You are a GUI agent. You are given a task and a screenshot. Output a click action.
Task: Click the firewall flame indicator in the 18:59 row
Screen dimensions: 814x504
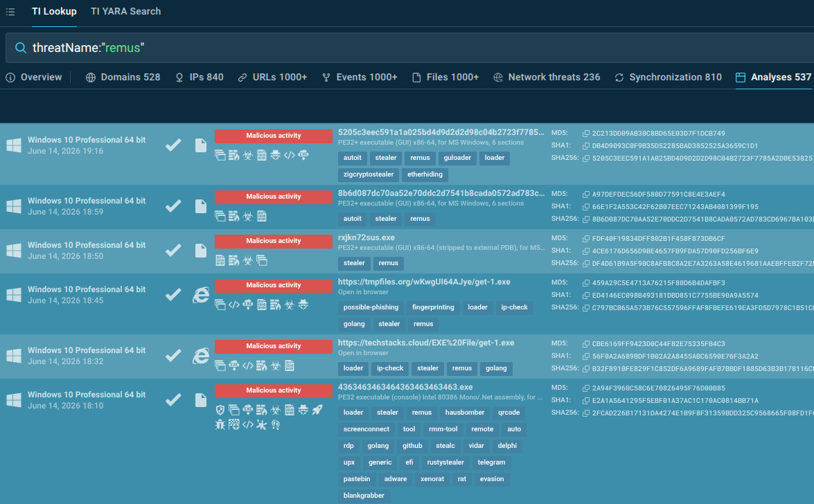click(233, 216)
